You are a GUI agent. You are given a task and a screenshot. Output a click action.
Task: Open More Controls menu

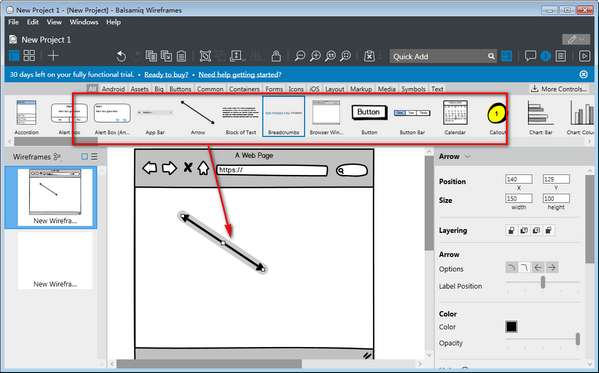tap(559, 89)
